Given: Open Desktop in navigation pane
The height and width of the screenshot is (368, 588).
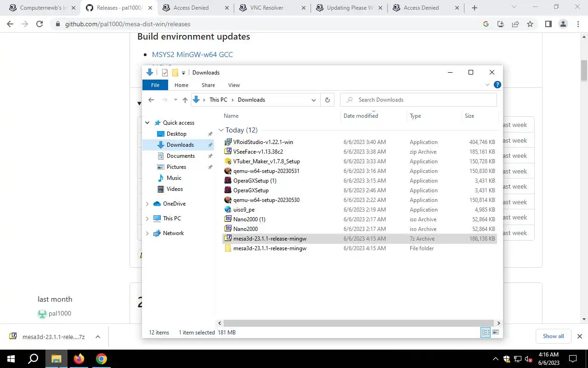Looking at the screenshot, I should tap(176, 134).
